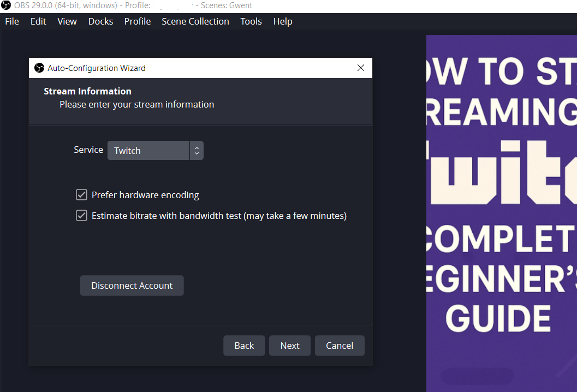Close the Auto-Configuration Wizard with X
This screenshot has width=577, height=392.
(361, 68)
